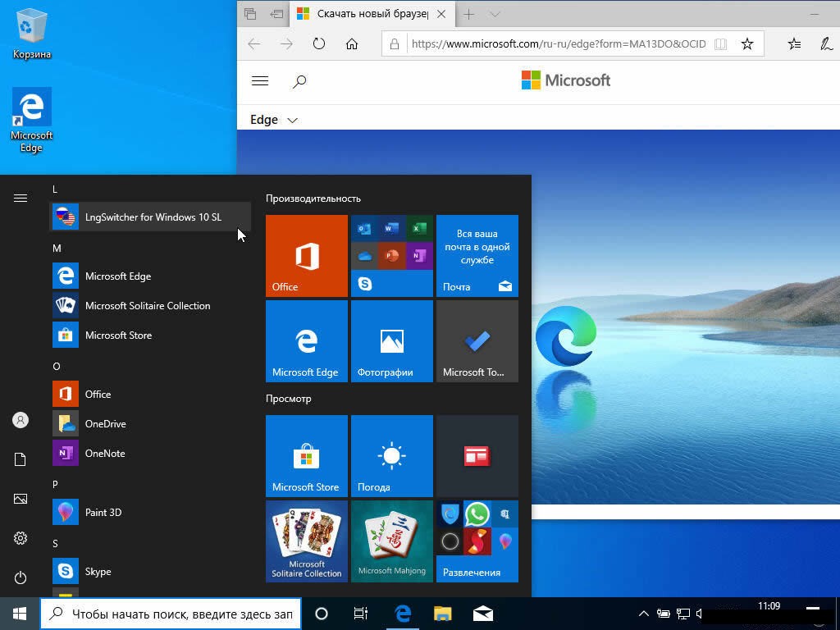Launch Paint 3D from the apps list
Viewport: 840px width, 630px height.
coord(150,512)
